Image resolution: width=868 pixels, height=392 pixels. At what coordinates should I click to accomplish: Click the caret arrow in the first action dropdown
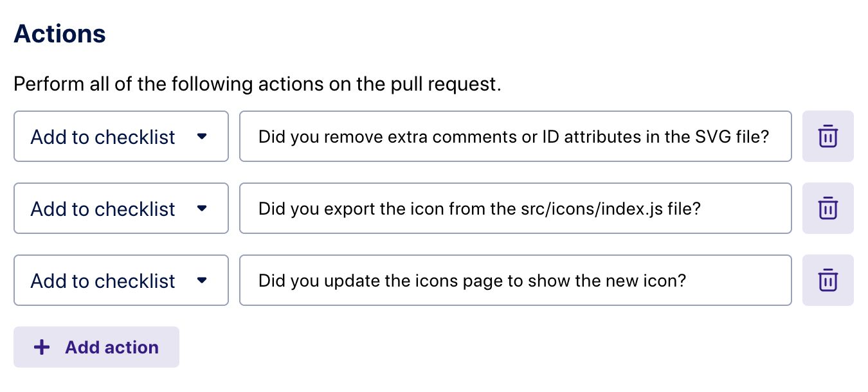(x=202, y=136)
